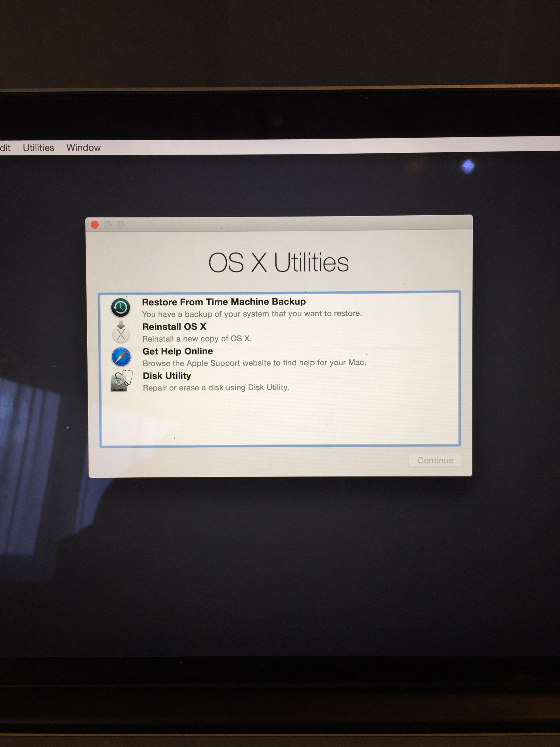Click the Continue button
Image resolution: width=560 pixels, height=747 pixels.
pos(435,460)
